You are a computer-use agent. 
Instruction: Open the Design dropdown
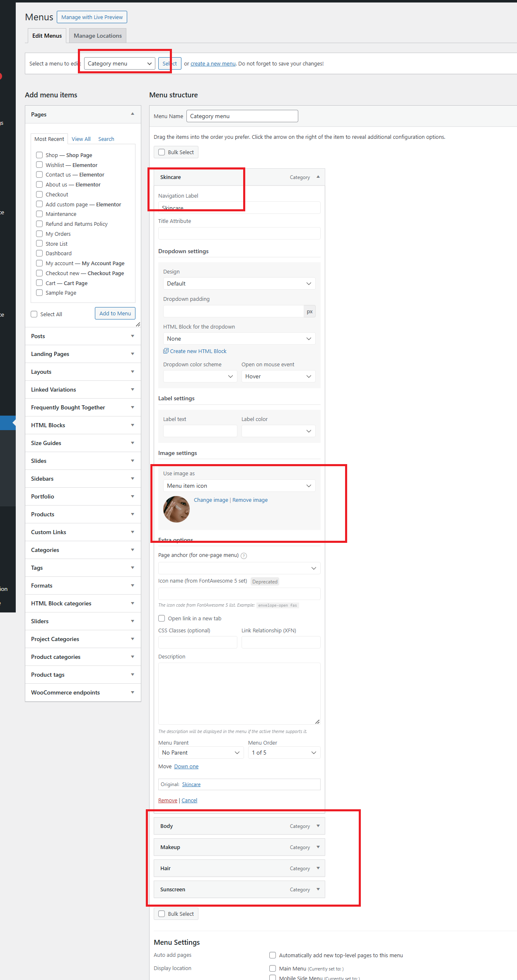239,283
